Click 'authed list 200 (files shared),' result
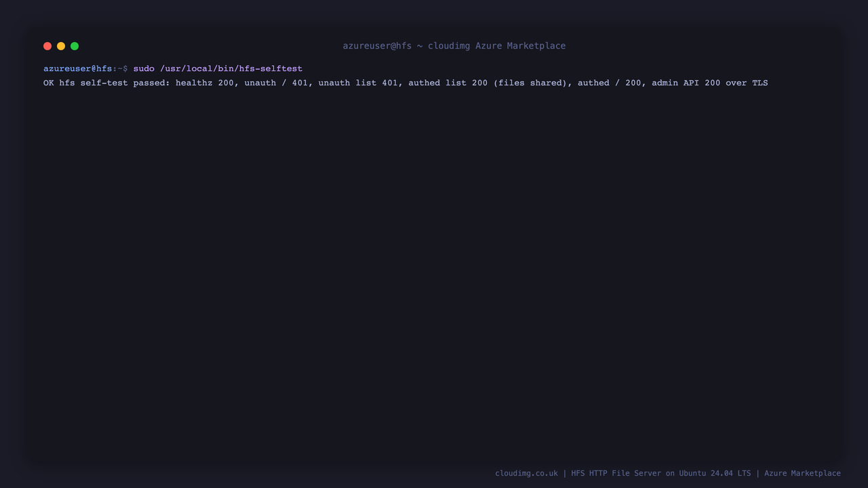Screen dimensions: 868x488 click(x=490, y=83)
